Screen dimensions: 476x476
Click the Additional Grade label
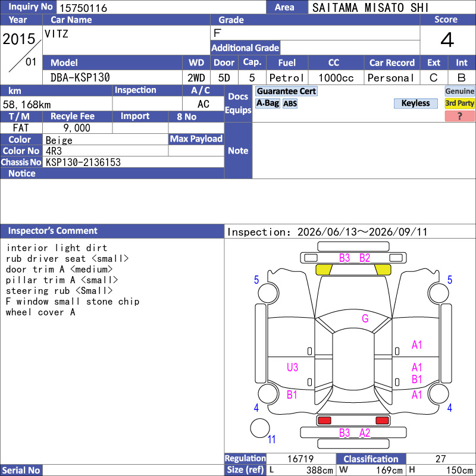[x=245, y=48]
